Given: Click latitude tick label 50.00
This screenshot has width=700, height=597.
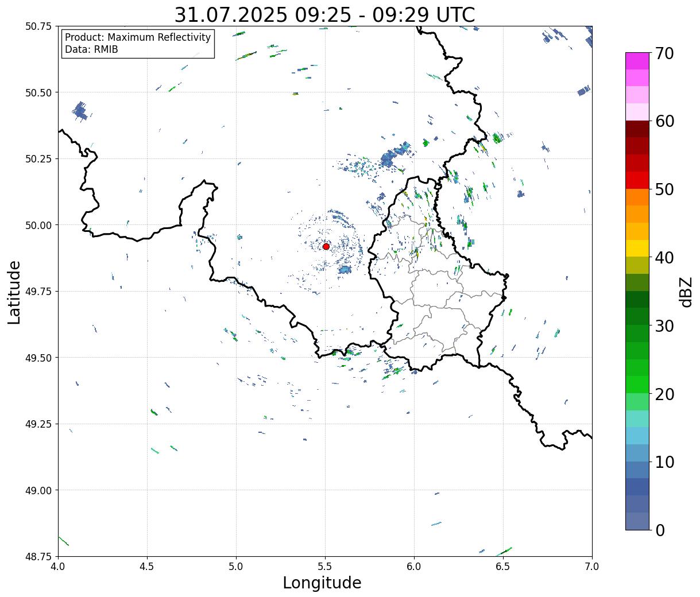Looking at the screenshot, I should pos(38,225).
